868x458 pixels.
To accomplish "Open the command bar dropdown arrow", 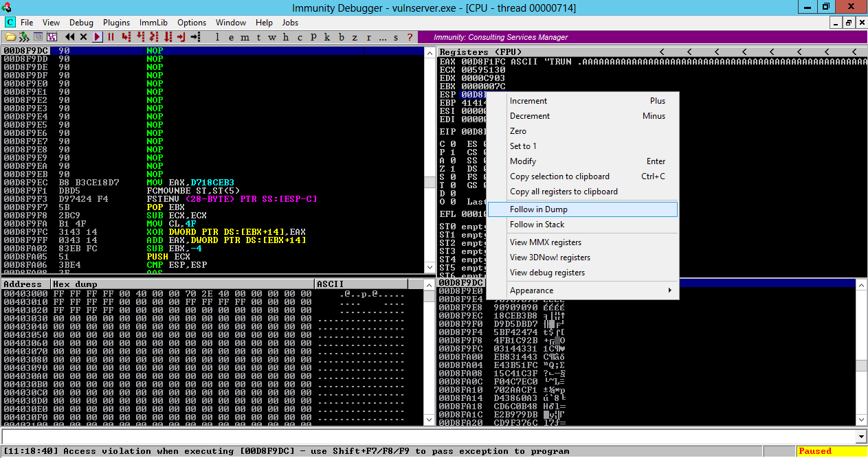I will pos(861,437).
